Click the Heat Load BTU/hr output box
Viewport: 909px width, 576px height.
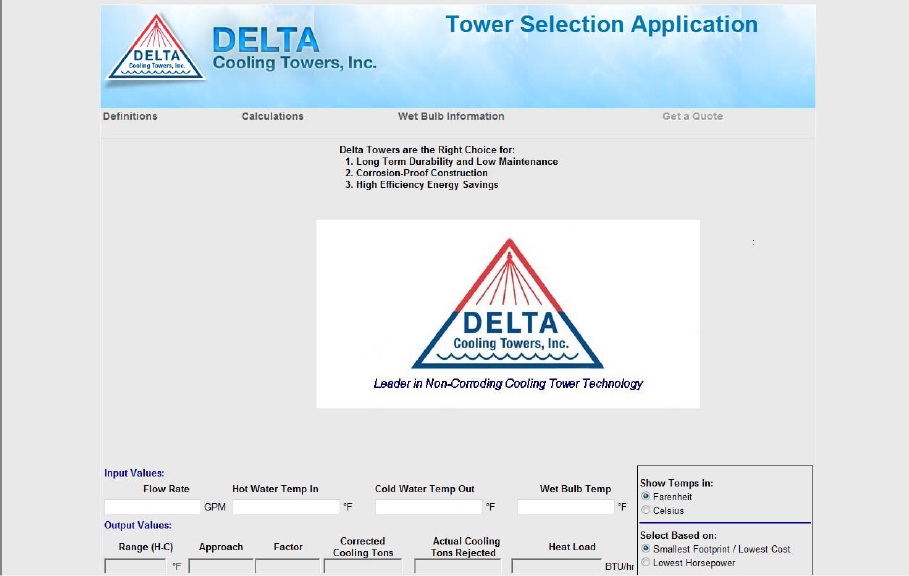pos(557,567)
